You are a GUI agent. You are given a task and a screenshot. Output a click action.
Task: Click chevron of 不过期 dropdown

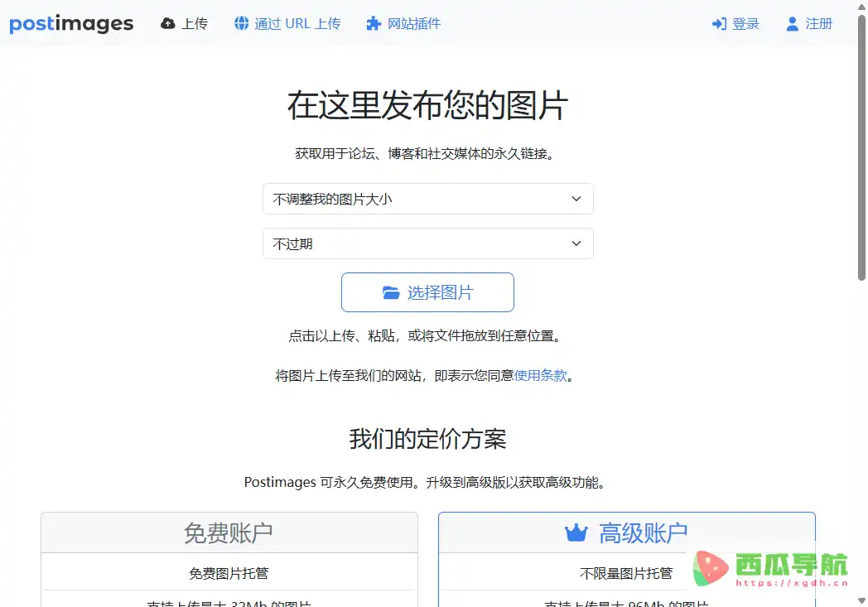click(576, 243)
